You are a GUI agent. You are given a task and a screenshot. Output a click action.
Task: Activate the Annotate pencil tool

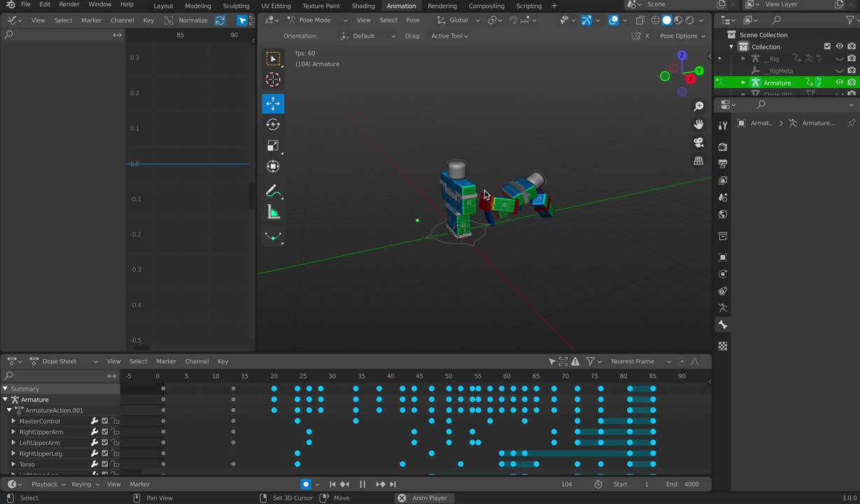pos(273,191)
